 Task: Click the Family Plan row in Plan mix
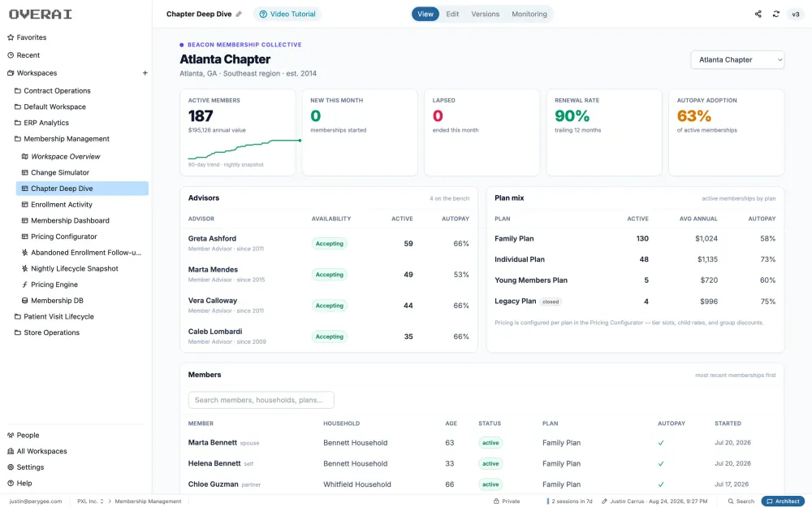pyautogui.click(x=635, y=238)
